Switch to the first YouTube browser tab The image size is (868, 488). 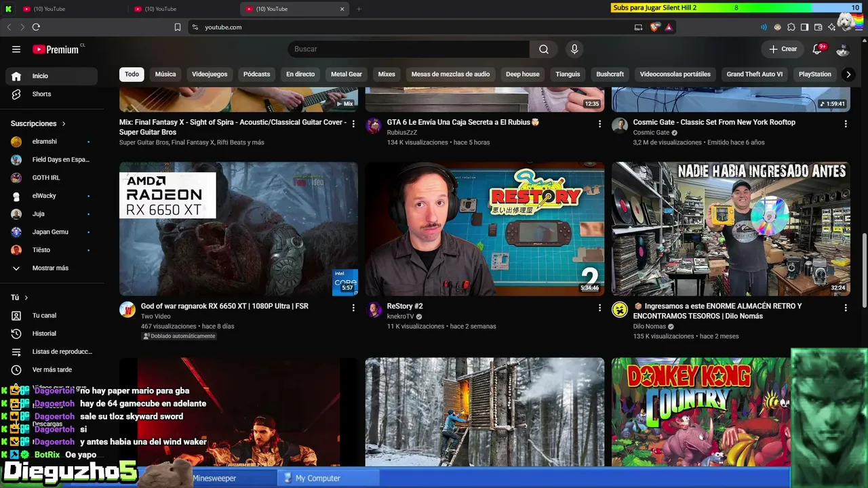(x=73, y=9)
